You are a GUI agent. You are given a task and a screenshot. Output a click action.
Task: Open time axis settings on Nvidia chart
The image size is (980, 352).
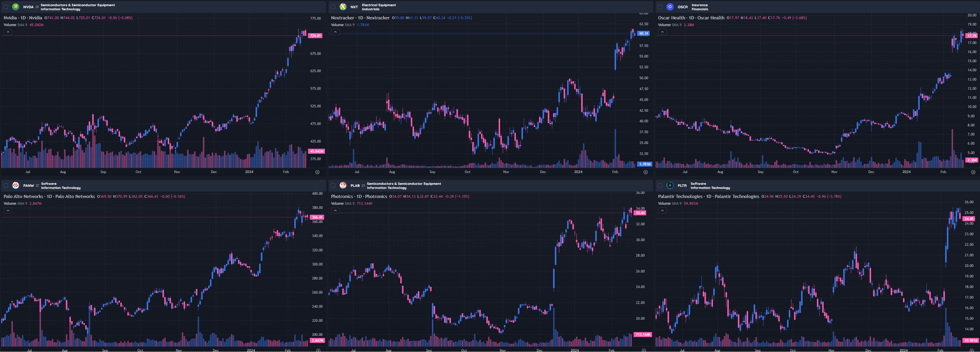pyautogui.click(x=317, y=172)
